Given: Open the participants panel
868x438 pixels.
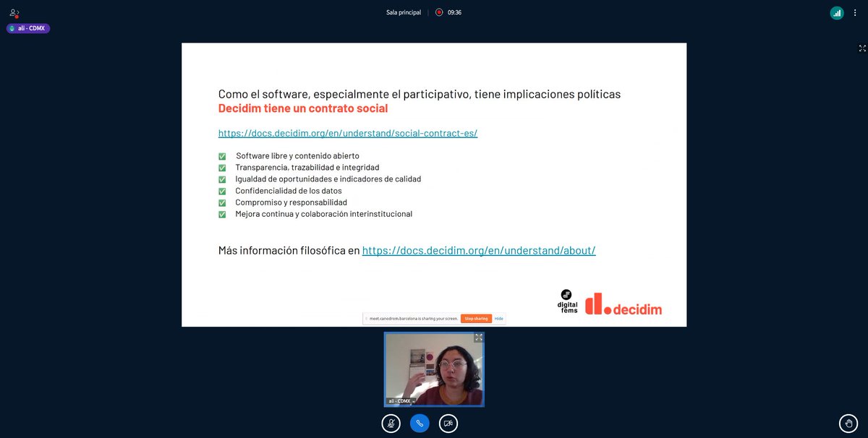Looking at the screenshot, I should (13, 12).
